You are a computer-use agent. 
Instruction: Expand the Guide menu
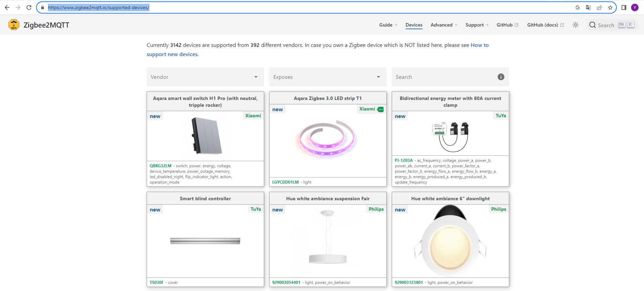[388, 25]
